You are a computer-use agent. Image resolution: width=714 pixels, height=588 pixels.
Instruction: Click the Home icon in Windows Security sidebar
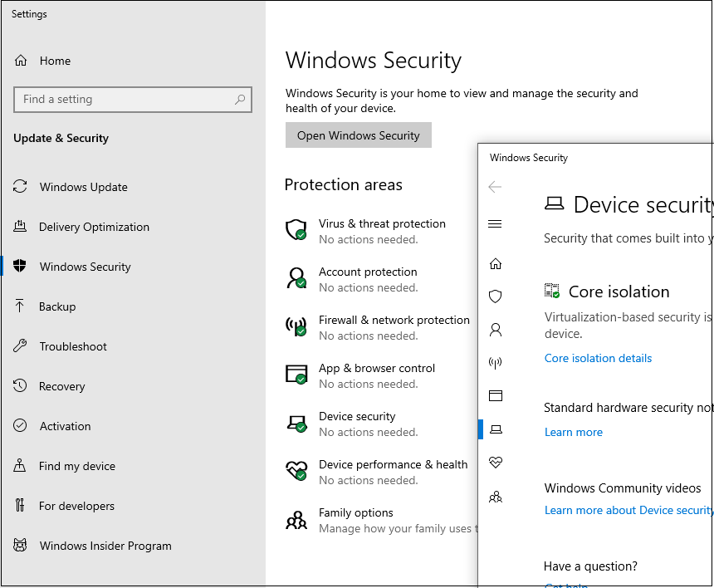(496, 264)
